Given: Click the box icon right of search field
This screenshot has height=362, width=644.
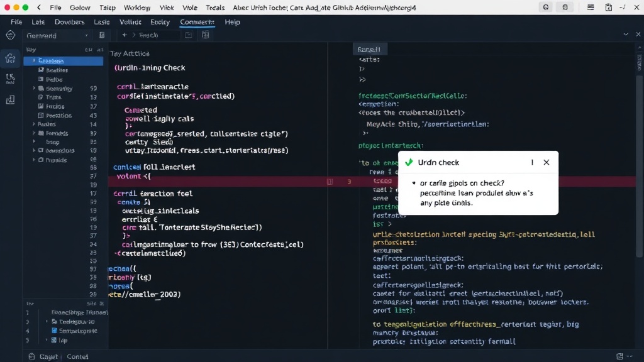Looking at the screenshot, I should coord(188,35).
